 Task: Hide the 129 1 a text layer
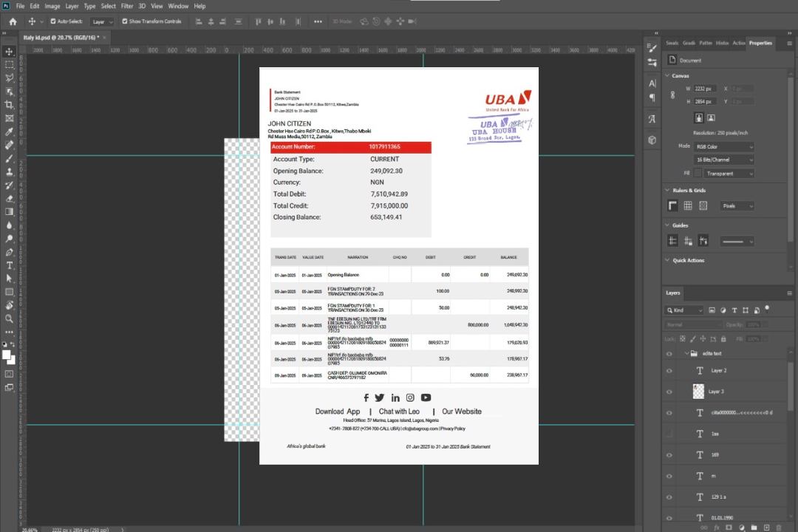(x=669, y=497)
